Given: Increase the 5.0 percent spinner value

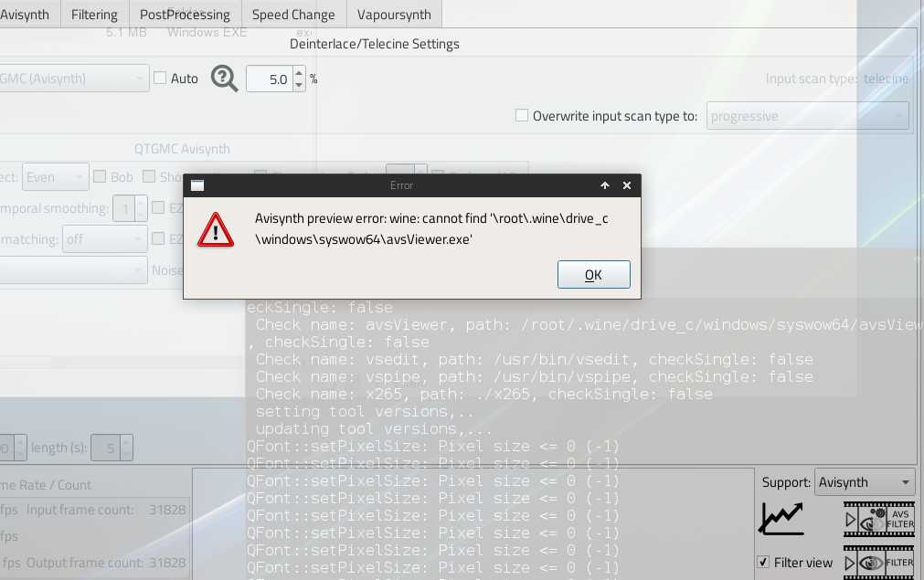Looking at the screenshot, I should pyautogui.click(x=299, y=73).
